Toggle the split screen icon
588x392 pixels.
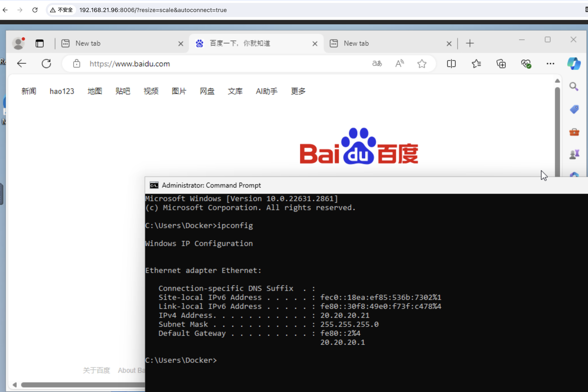point(451,64)
